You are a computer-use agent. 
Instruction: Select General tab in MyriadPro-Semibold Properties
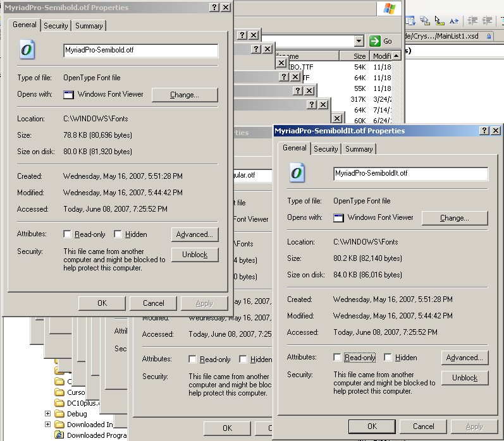(25, 25)
